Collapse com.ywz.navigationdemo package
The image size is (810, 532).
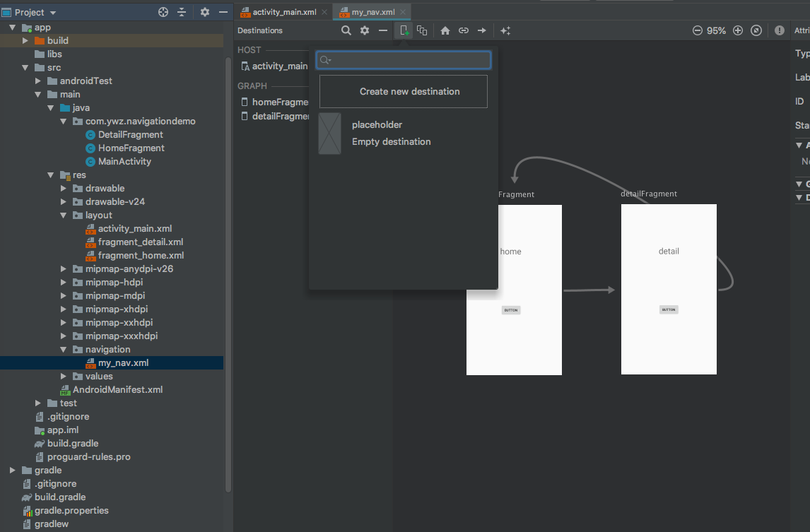click(63, 122)
